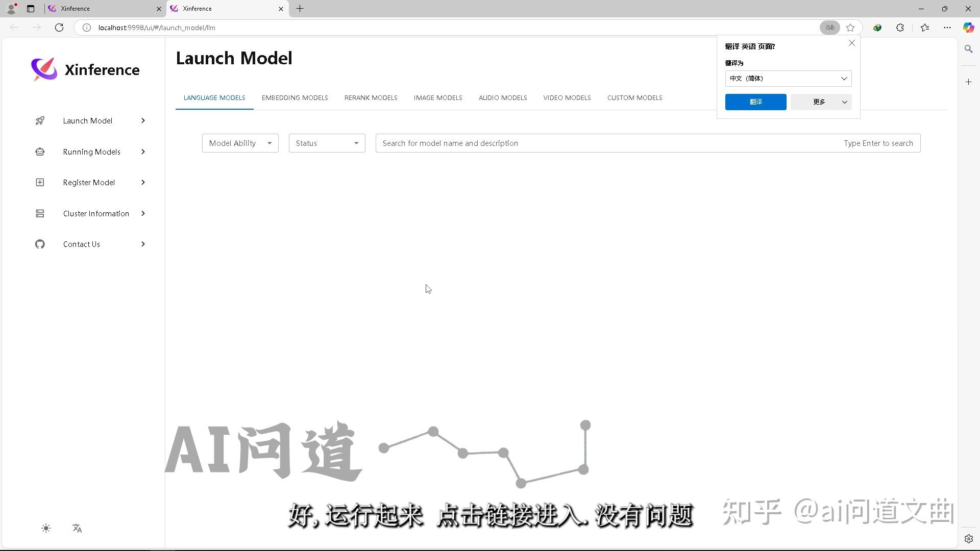This screenshot has height=551, width=980.
Task: Click the colored browser extension icon
Action: [877, 28]
